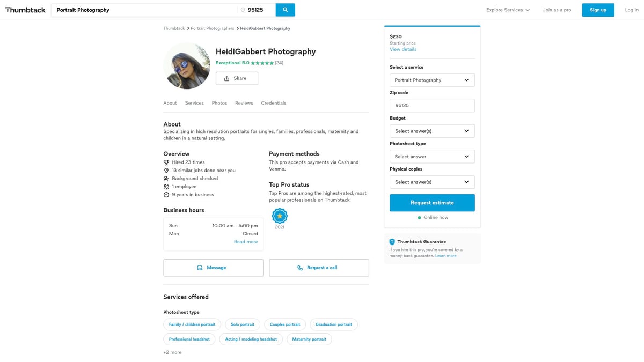
Task: Send a Message to the pro
Action: pos(213,268)
